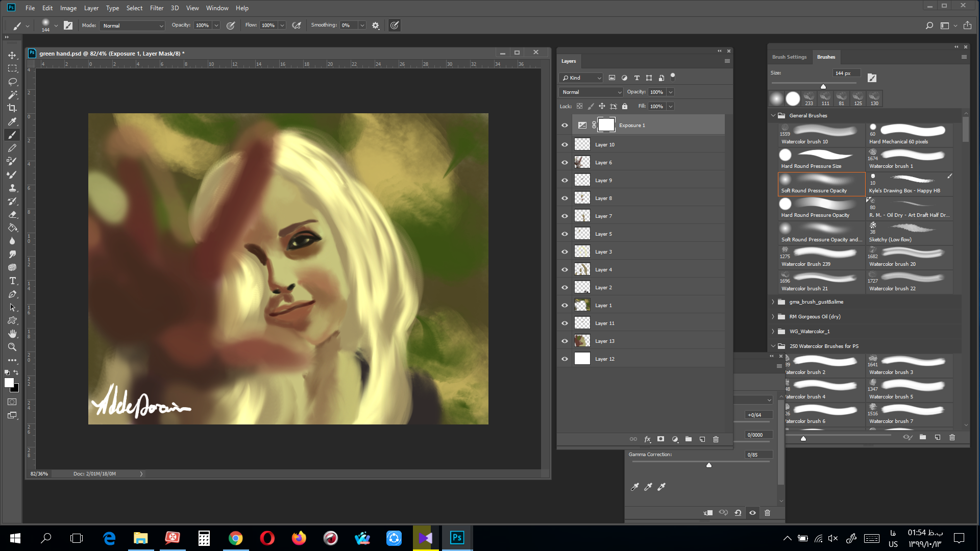
Task: Select the Pen tool
Action: point(12,294)
